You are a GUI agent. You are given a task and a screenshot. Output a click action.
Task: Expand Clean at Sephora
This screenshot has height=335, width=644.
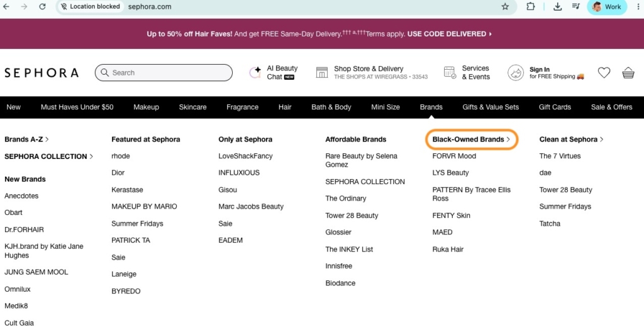click(x=571, y=140)
